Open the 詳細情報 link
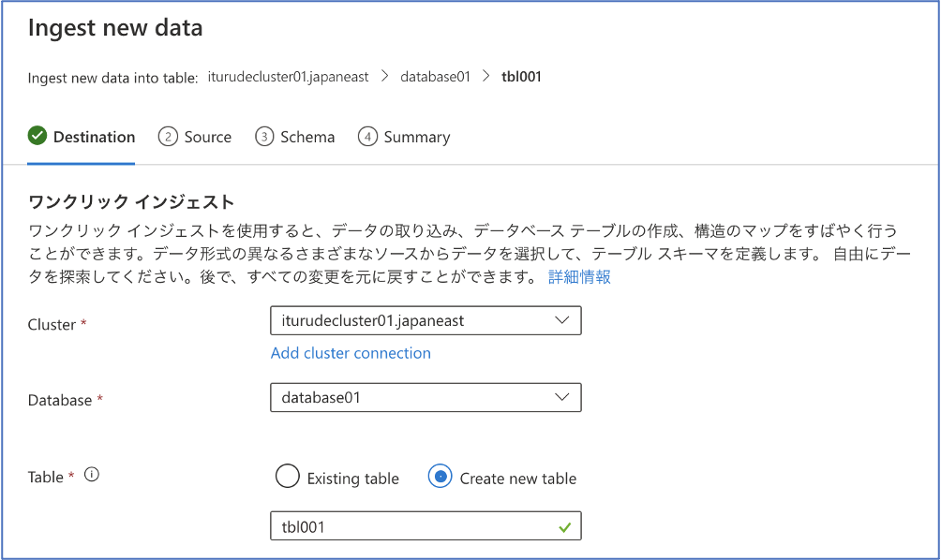Viewport: 941px width, 560px height. (x=579, y=277)
